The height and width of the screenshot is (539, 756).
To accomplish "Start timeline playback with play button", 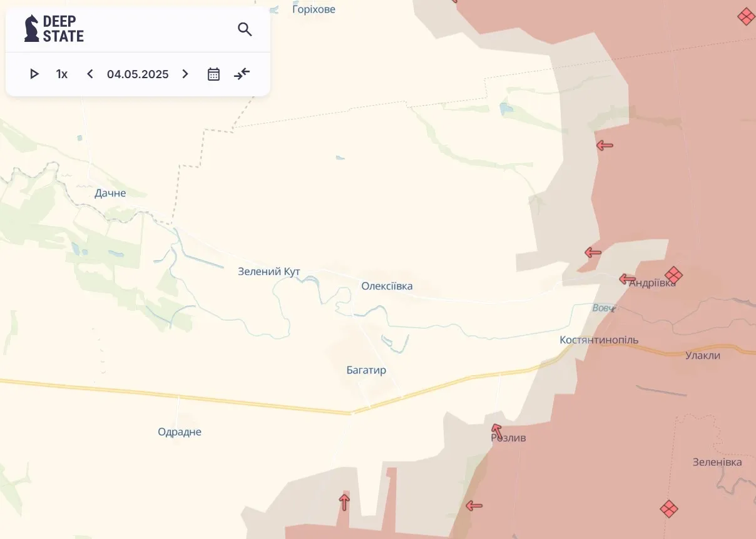I will tap(34, 74).
